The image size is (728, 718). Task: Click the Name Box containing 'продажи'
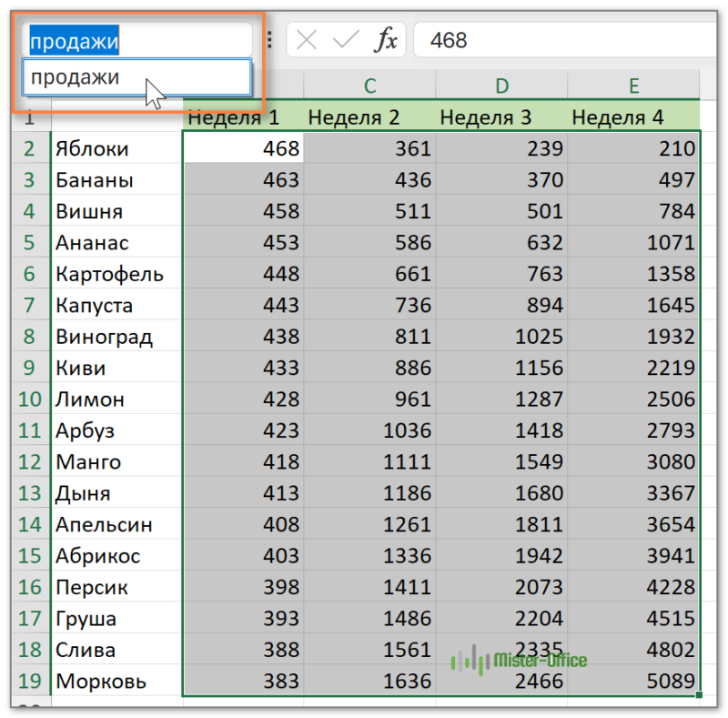pos(136,40)
